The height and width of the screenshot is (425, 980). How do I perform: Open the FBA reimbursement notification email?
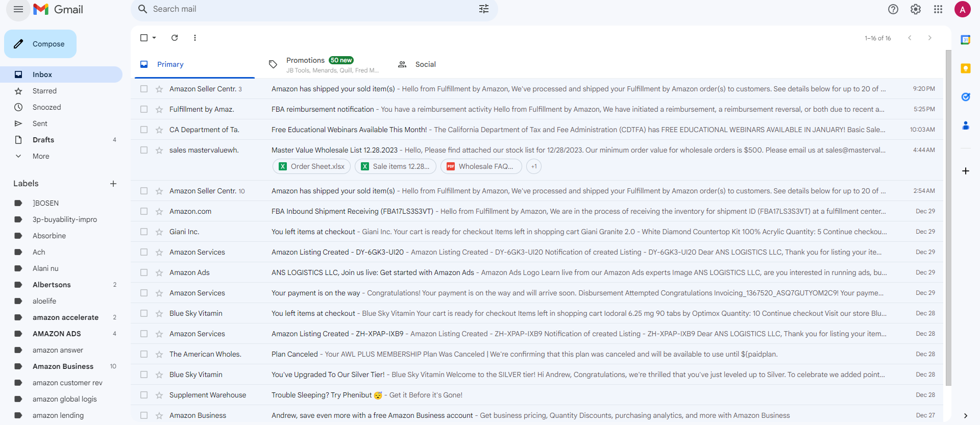pos(537,109)
